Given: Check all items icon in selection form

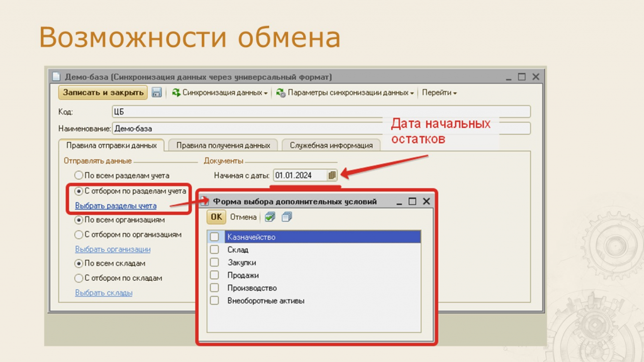Looking at the screenshot, I should point(270,217).
